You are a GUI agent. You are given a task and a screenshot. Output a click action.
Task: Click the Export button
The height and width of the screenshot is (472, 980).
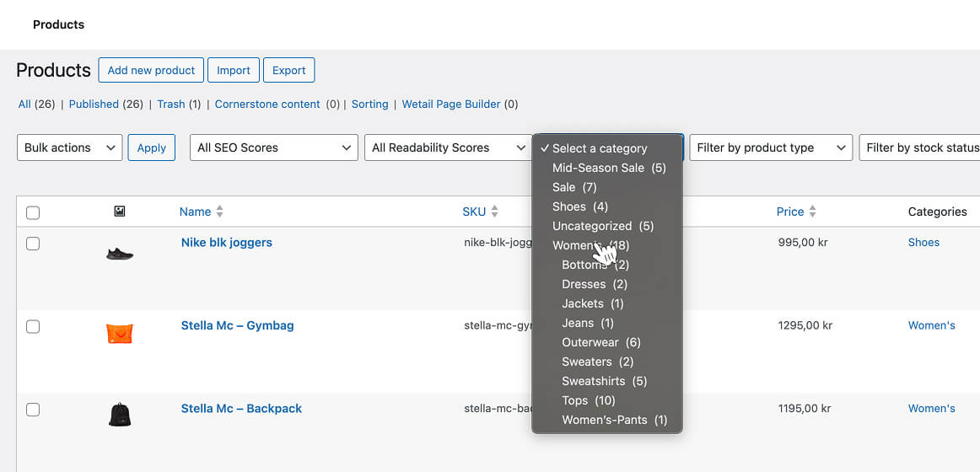[288, 70]
